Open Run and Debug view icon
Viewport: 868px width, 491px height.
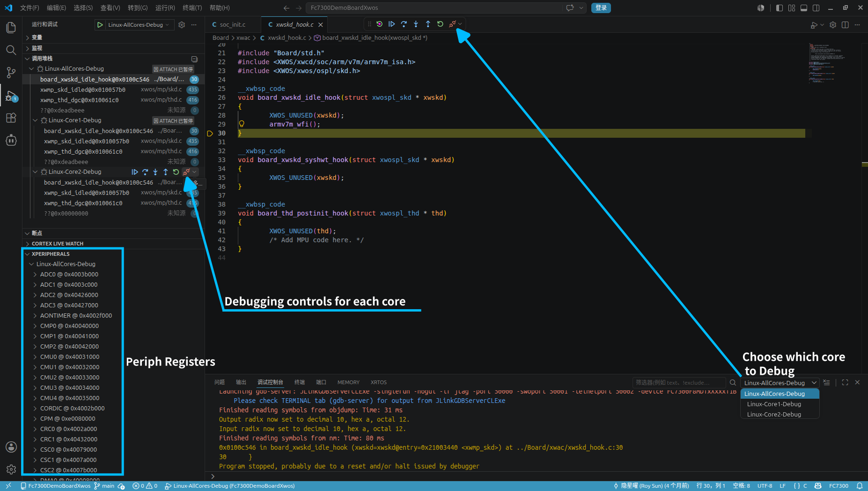(x=11, y=96)
